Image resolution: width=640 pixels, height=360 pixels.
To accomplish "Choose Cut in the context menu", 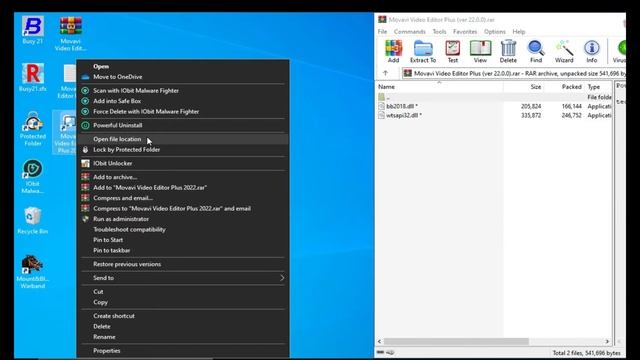I will pos(183,292).
